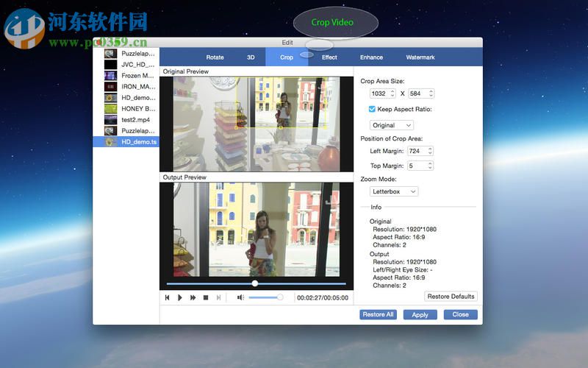Click the skip to start playback icon

[x=168, y=297]
